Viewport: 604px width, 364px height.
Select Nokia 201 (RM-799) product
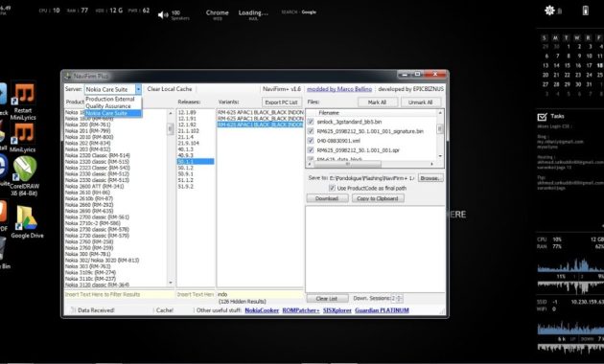(88, 131)
